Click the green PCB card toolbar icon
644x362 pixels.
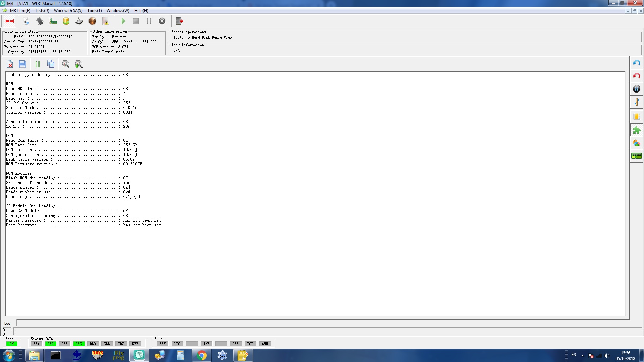pos(53,21)
